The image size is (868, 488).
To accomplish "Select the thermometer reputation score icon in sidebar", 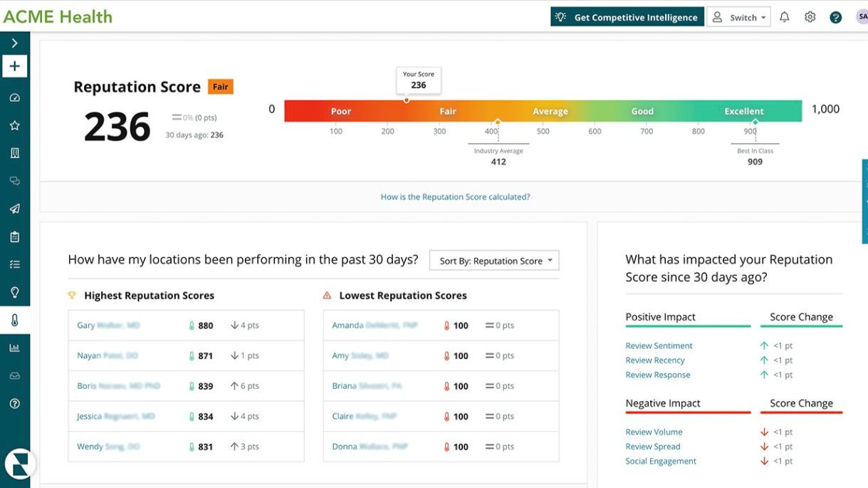I will point(14,320).
